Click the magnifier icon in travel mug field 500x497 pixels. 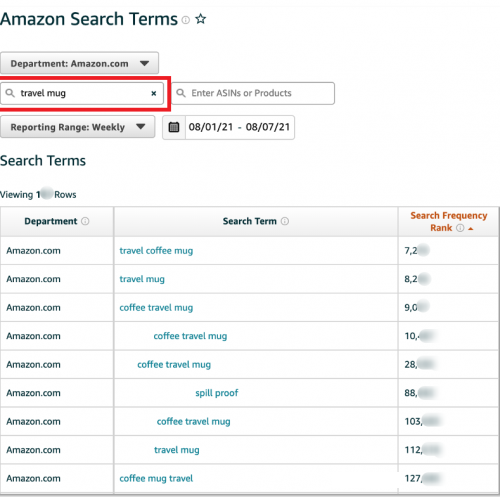10,93
